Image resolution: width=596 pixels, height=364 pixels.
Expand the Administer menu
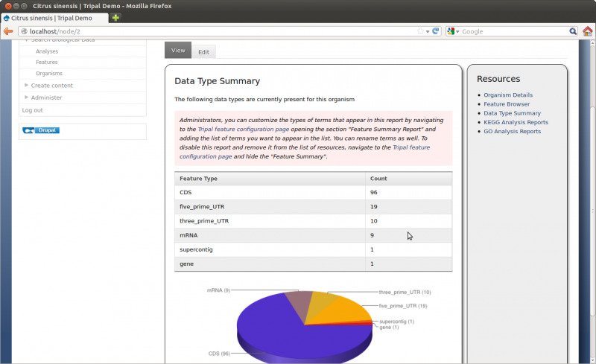coord(46,98)
